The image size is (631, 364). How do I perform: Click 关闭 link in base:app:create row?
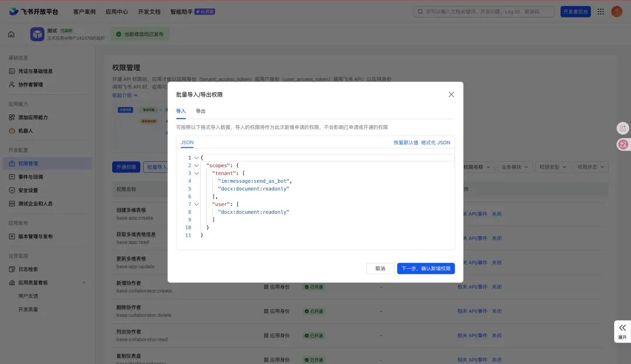tap(497, 214)
